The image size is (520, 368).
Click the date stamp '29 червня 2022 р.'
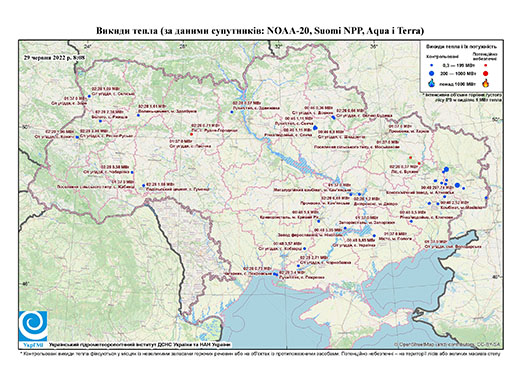point(55,57)
